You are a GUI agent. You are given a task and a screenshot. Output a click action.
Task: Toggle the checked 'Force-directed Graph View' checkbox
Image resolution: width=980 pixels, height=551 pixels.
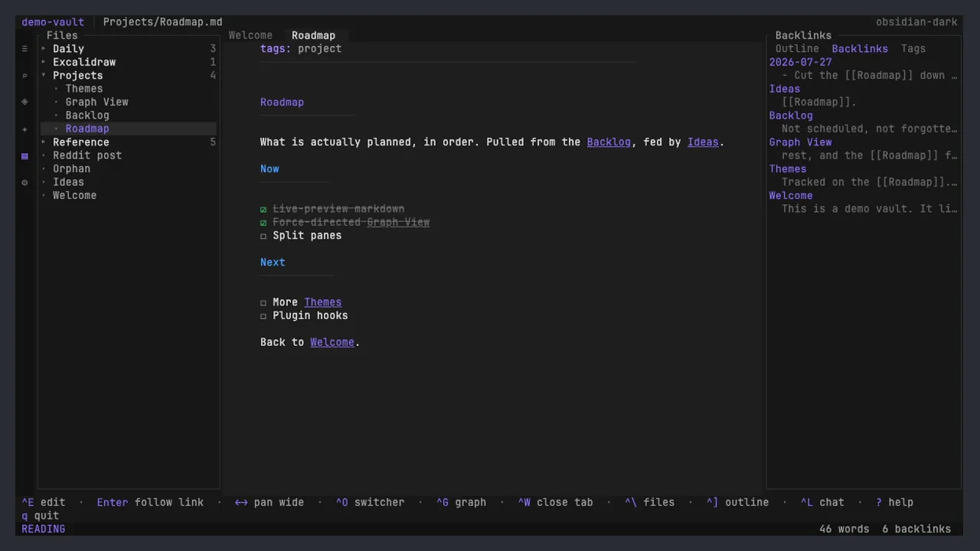[263, 223]
